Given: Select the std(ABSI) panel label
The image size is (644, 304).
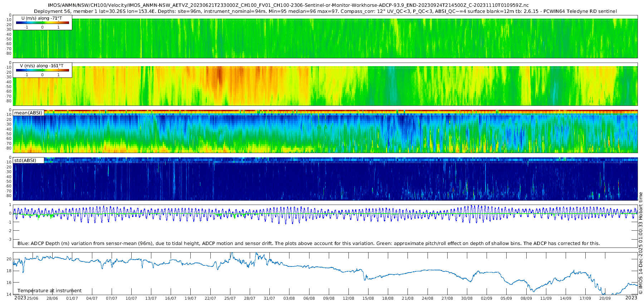Looking at the screenshot, I should tap(28, 161).
